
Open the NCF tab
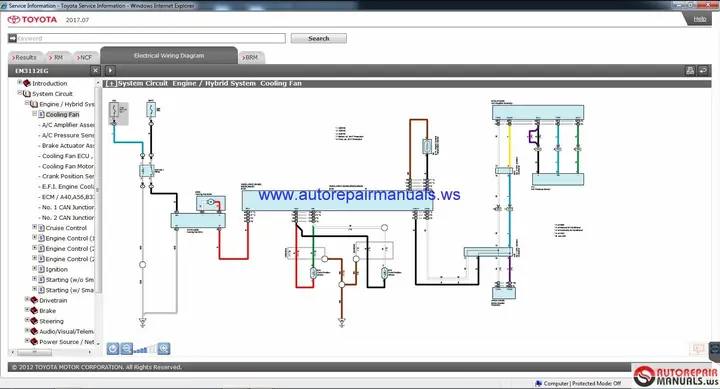pos(85,57)
